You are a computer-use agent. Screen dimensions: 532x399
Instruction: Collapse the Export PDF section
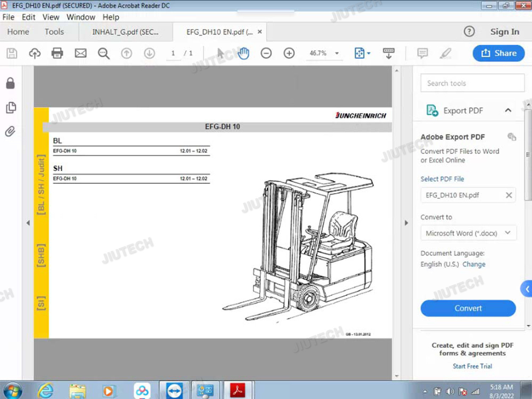pyautogui.click(x=508, y=110)
